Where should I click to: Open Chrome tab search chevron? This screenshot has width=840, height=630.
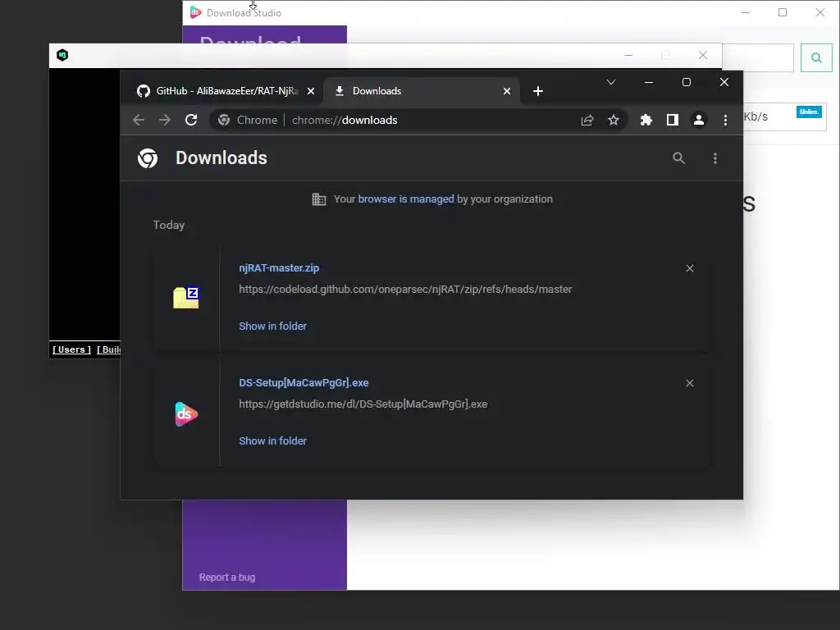(x=610, y=82)
